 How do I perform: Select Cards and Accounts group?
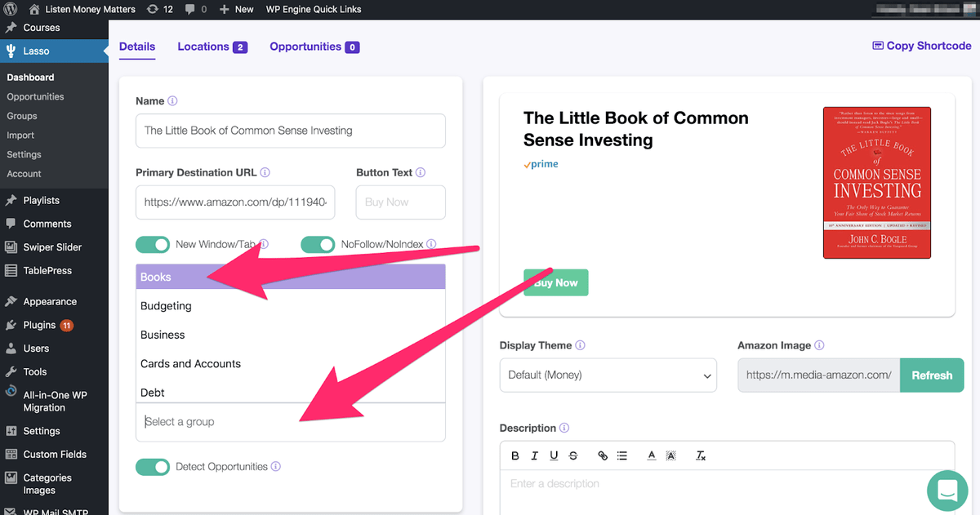(x=291, y=364)
